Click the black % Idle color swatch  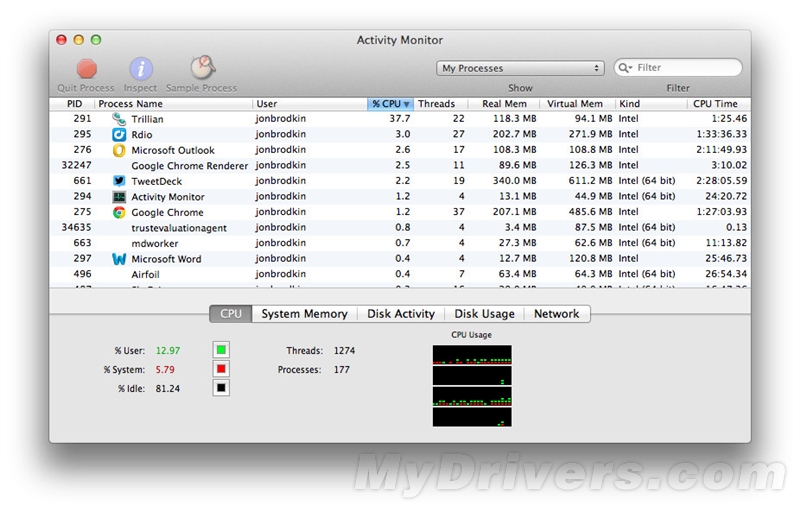[x=221, y=388]
